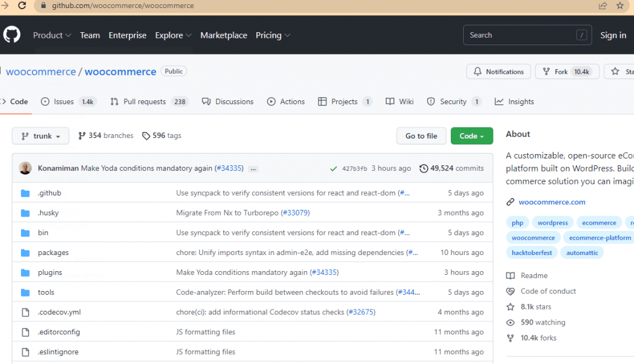Image resolution: width=634 pixels, height=364 pixels.
Task: Reload the page with the refresh icon
Action: (x=22, y=6)
